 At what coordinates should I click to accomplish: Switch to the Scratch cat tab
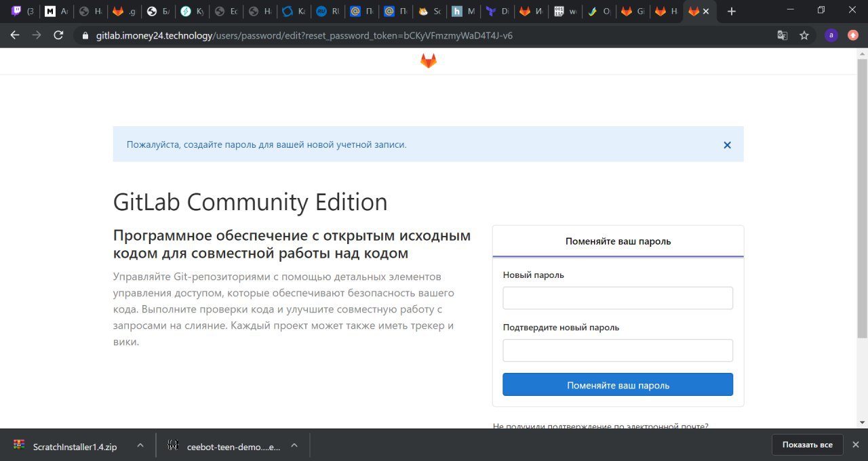click(x=430, y=12)
